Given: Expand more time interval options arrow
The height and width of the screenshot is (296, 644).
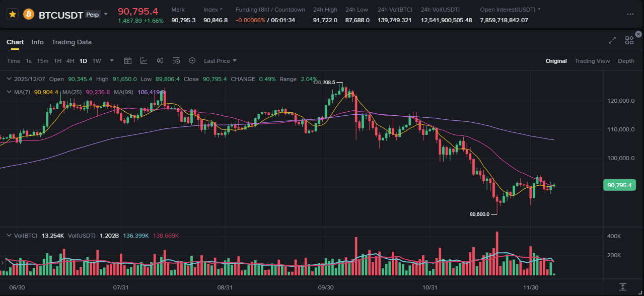Looking at the screenshot, I should [112, 61].
